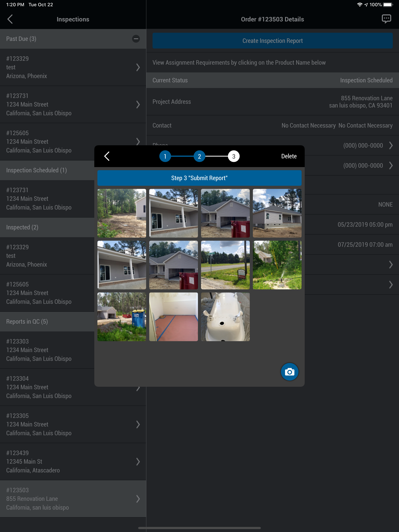This screenshot has height=532, width=399.
Task: Select Inspected (2) section header
Action: (47, 227)
